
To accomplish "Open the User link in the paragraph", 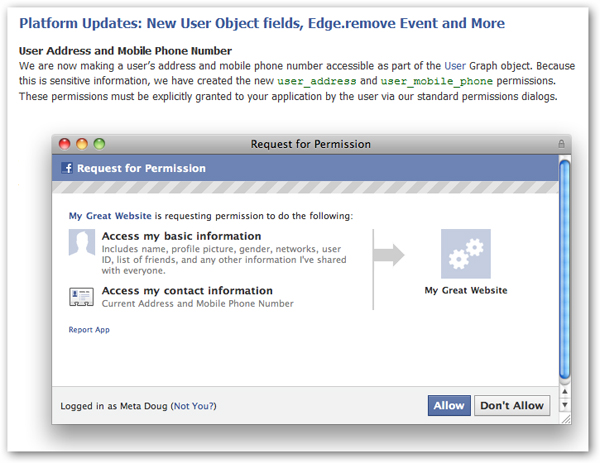I will (x=455, y=66).
